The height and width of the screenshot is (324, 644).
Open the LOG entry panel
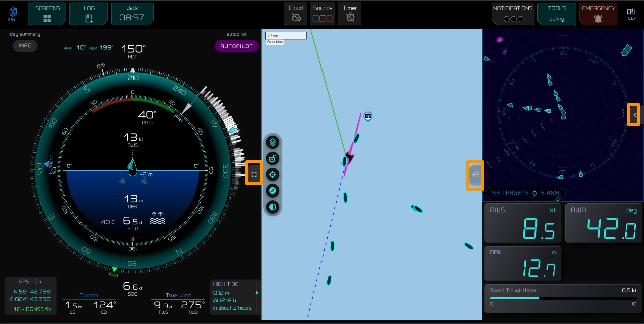click(x=89, y=14)
